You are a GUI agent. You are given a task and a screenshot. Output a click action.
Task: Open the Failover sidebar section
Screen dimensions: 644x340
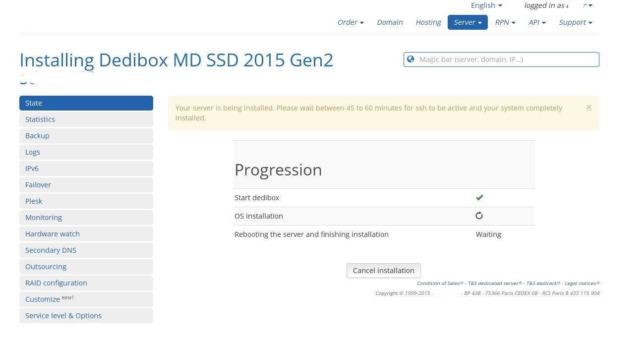[x=86, y=185]
